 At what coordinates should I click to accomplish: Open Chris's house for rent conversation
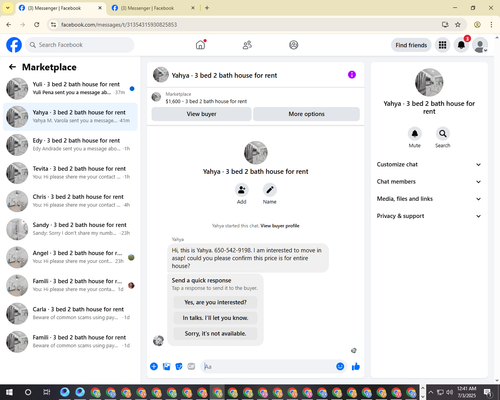click(70, 201)
